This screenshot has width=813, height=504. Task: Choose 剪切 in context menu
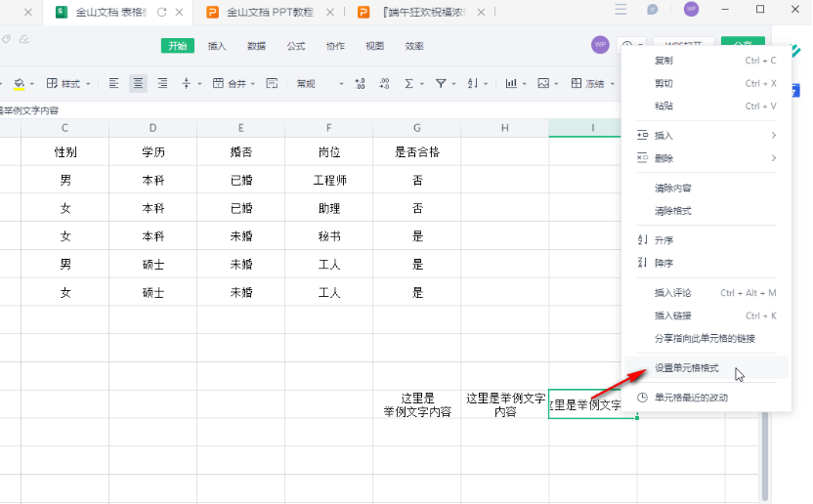[708, 83]
